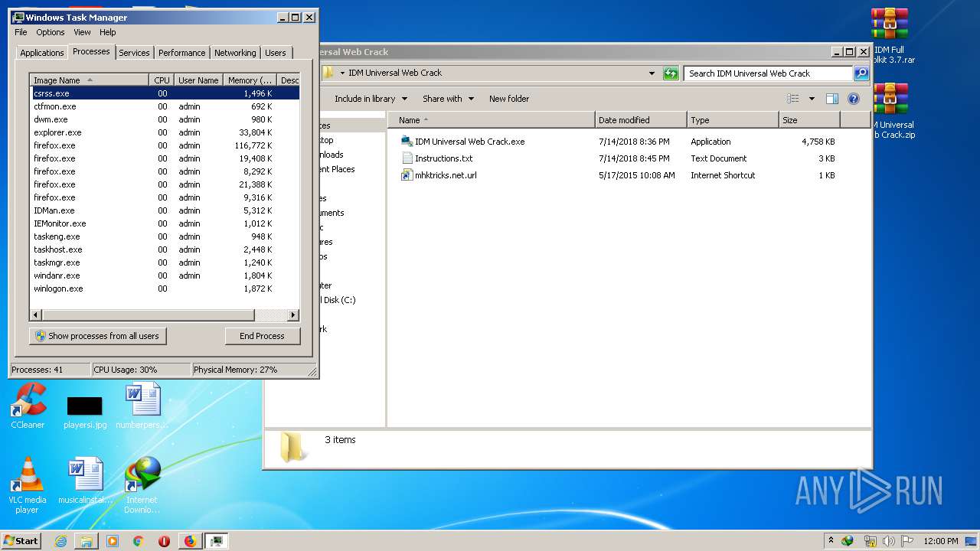Sort processes by Image Name column
980x551 pixels.
pos(90,80)
